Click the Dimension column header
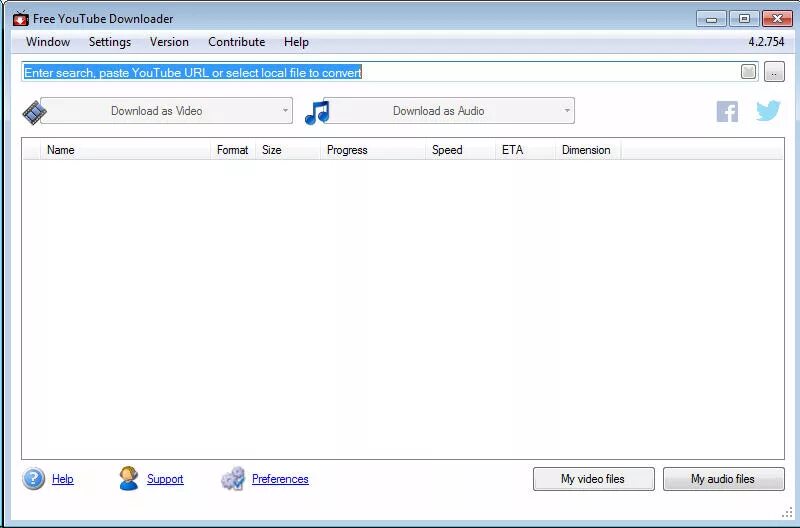 (588, 150)
